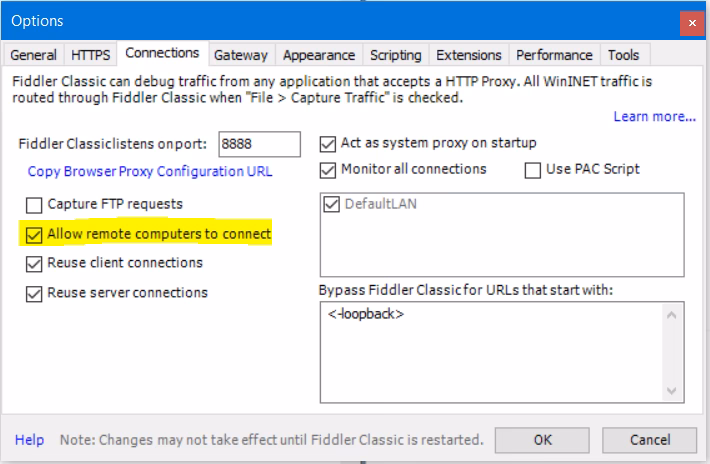The height and width of the screenshot is (464, 710).
Task: Open the Help link
Action: coord(29,440)
